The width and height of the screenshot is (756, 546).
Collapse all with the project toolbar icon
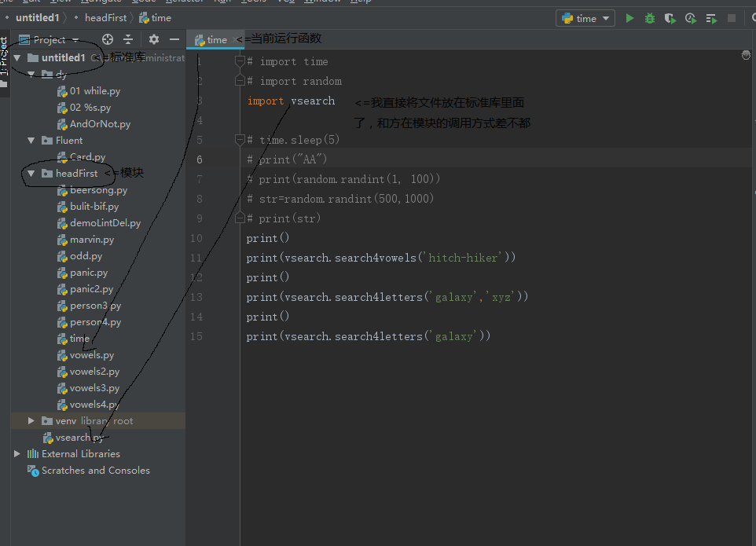coord(128,39)
